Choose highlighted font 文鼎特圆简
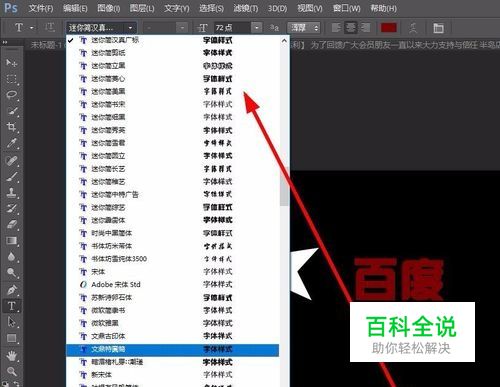This screenshot has height=387, width=500. [173, 349]
